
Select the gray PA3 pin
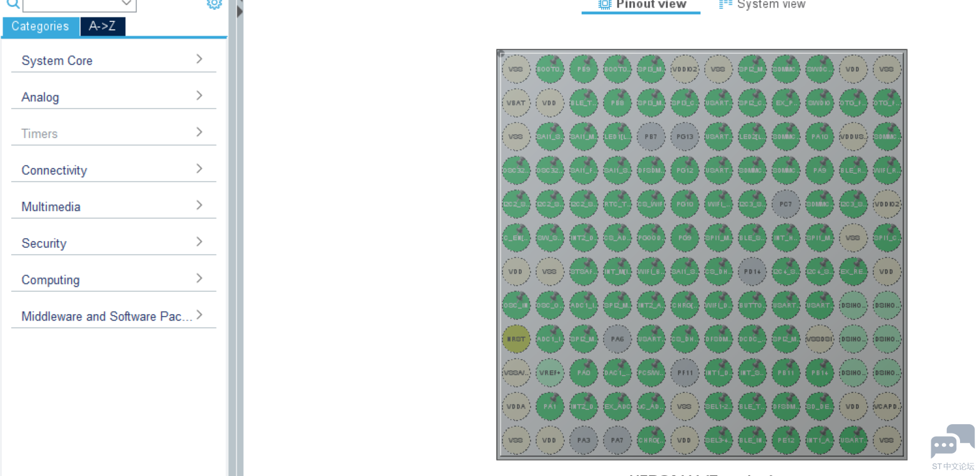click(x=584, y=440)
